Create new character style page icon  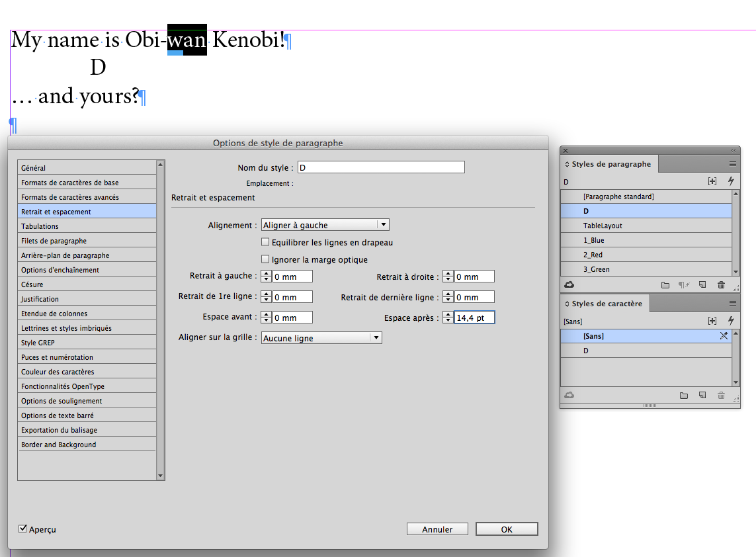tap(702, 396)
